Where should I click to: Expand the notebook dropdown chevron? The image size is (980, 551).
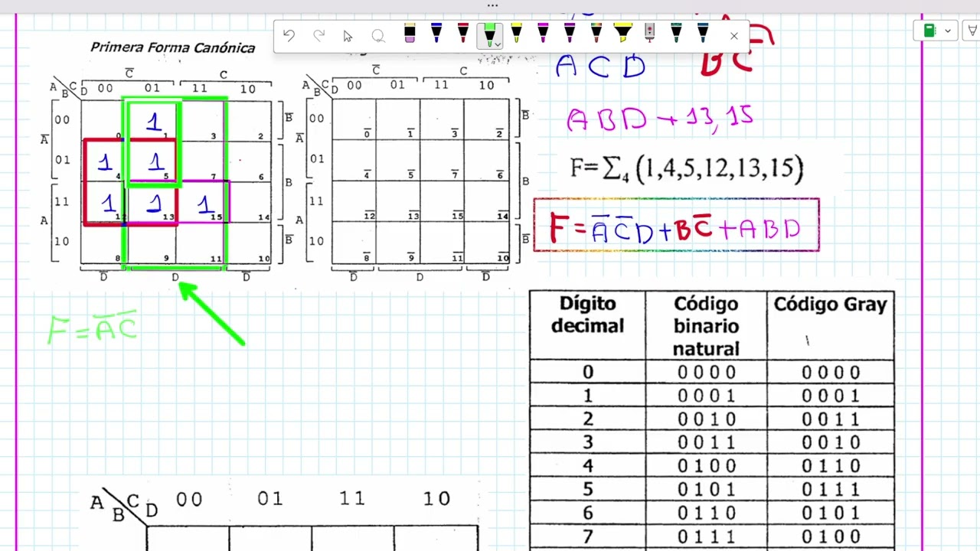click(x=948, y=31)
